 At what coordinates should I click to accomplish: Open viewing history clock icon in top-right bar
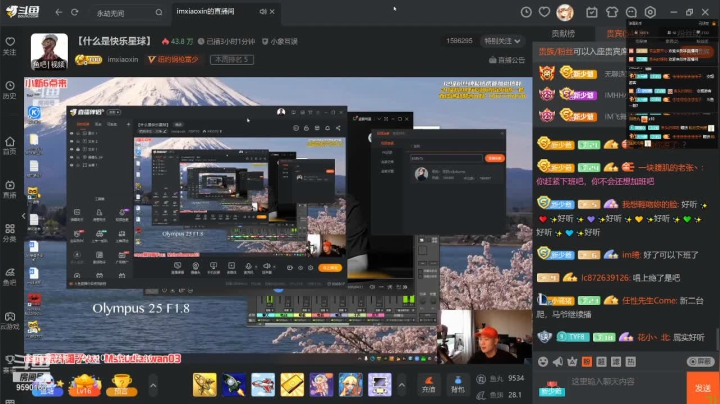(526, 12)
